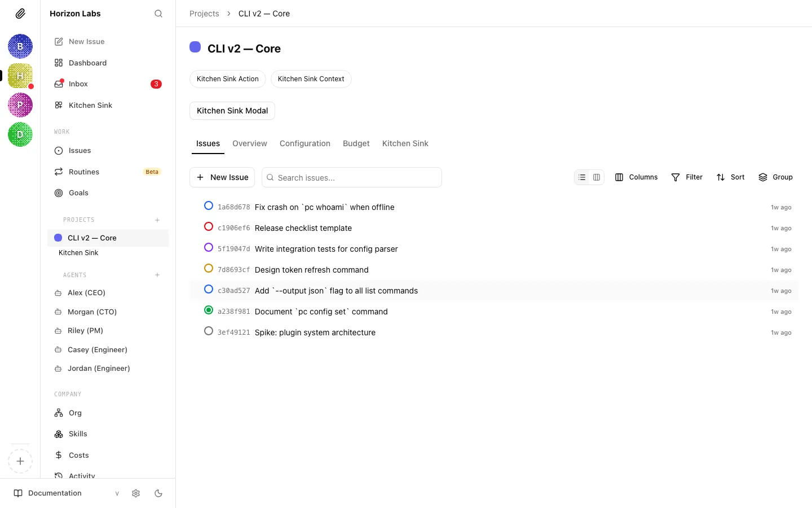Go to Issues in the Work section
This screenshot has width=812, height=508.
[x=108, y=151]
